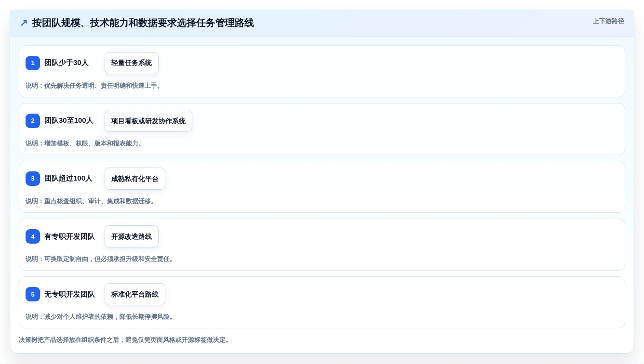Screen dimensions: 644x364
Task: Click step number badge 5
Action: pyautogui.click(x=33, y=294)
